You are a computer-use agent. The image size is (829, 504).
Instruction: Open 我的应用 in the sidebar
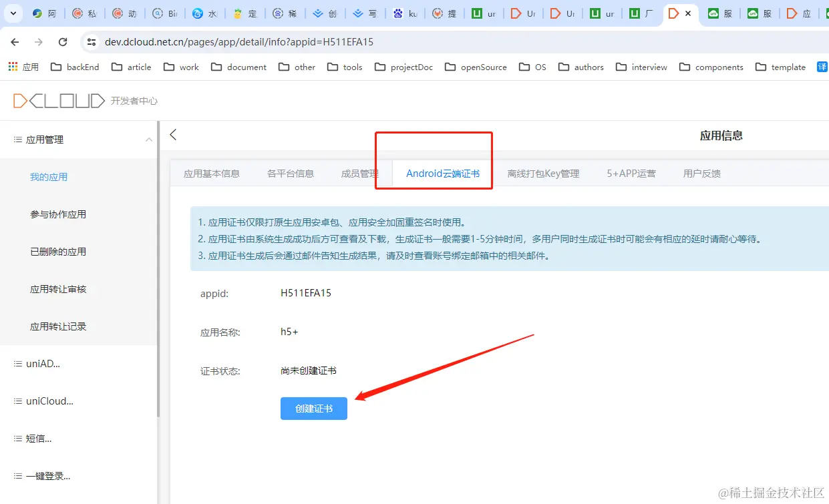tap(49, 177)
